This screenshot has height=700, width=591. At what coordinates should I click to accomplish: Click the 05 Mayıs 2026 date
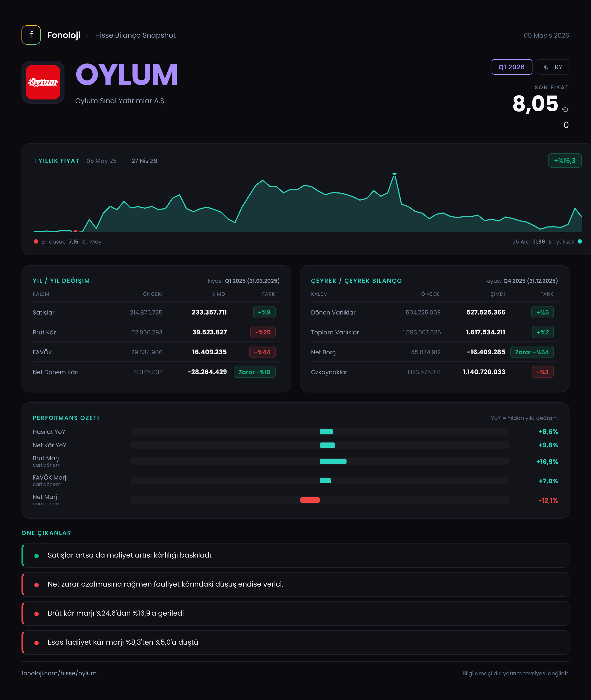point(546,35)
